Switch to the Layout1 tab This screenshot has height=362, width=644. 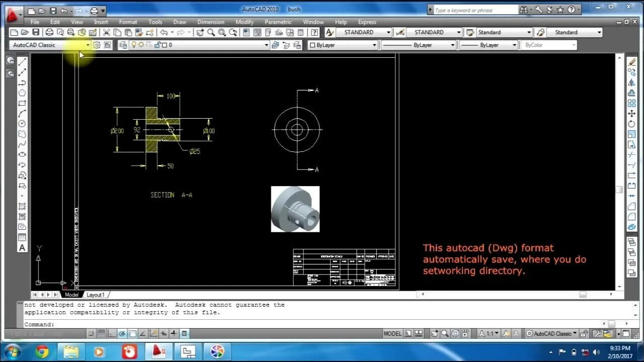click(96, 295)
